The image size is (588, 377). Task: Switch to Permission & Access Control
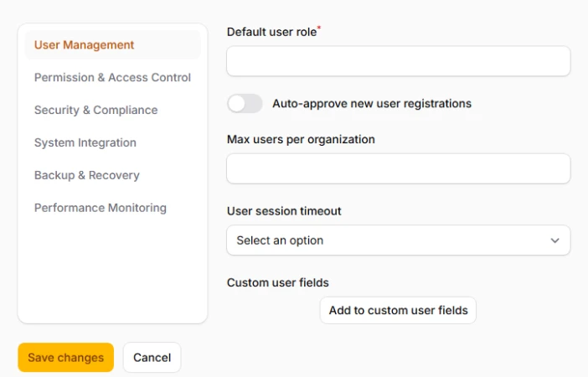click(112, 78)
